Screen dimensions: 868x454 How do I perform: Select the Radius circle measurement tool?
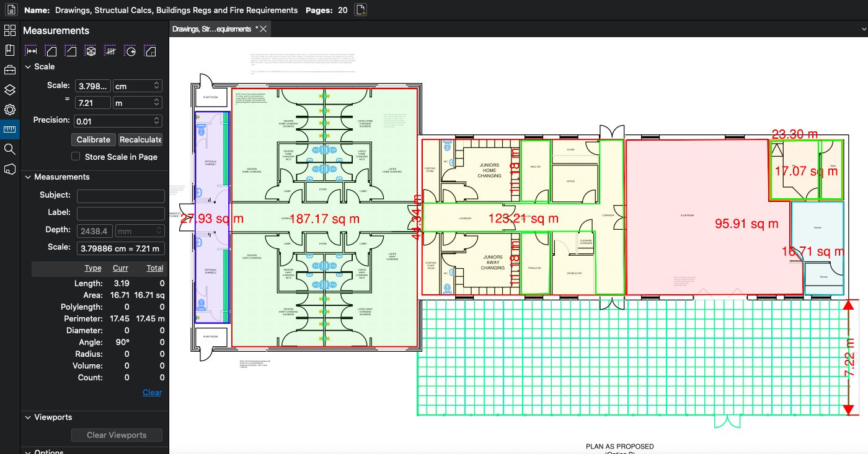(x=131, y=51)
